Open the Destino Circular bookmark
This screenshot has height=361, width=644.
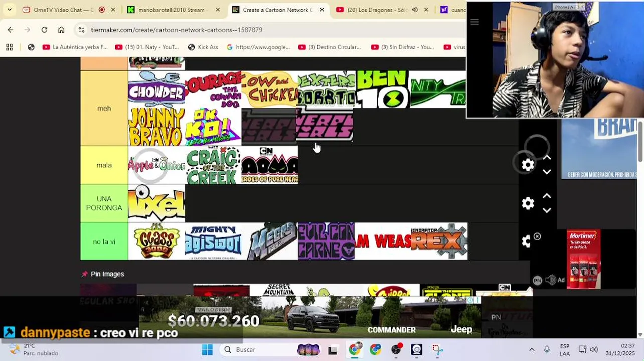pos(330,47)
